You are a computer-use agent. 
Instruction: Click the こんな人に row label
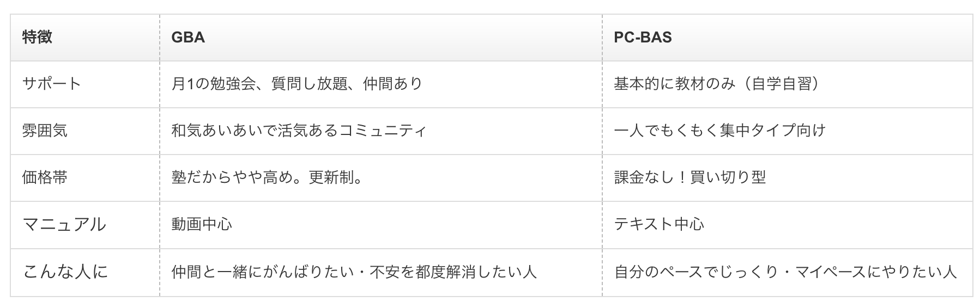[x=65, y=272]
